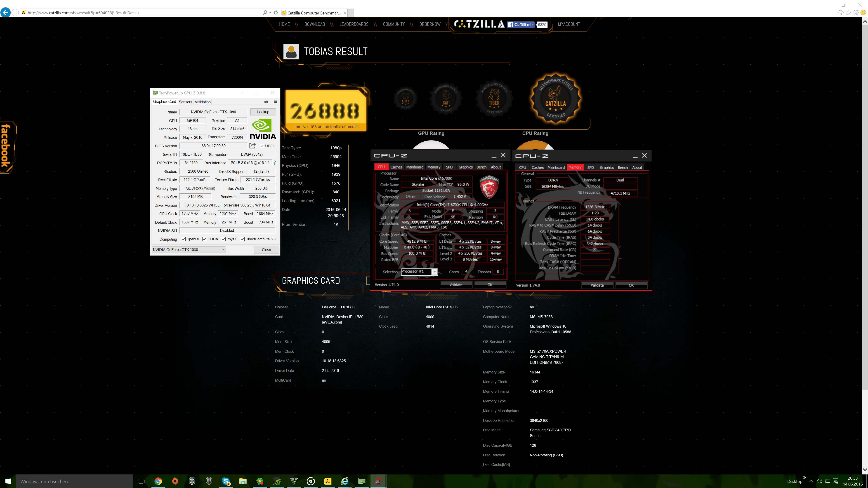Launch Google Chrome from the taskbar
This screenshot has height=488, width=868.
pos(158,481)
